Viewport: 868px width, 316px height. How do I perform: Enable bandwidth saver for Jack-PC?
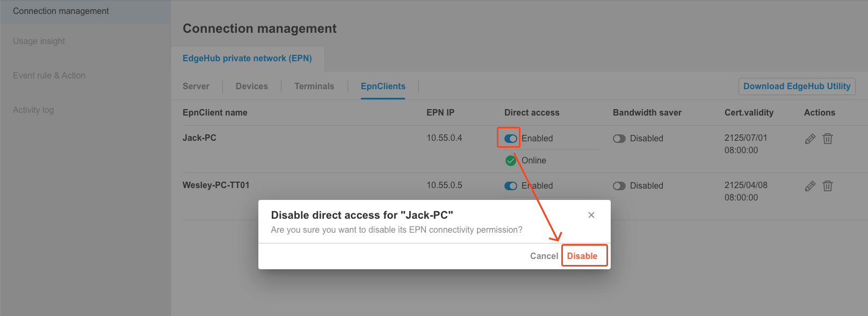pos(619,138)
